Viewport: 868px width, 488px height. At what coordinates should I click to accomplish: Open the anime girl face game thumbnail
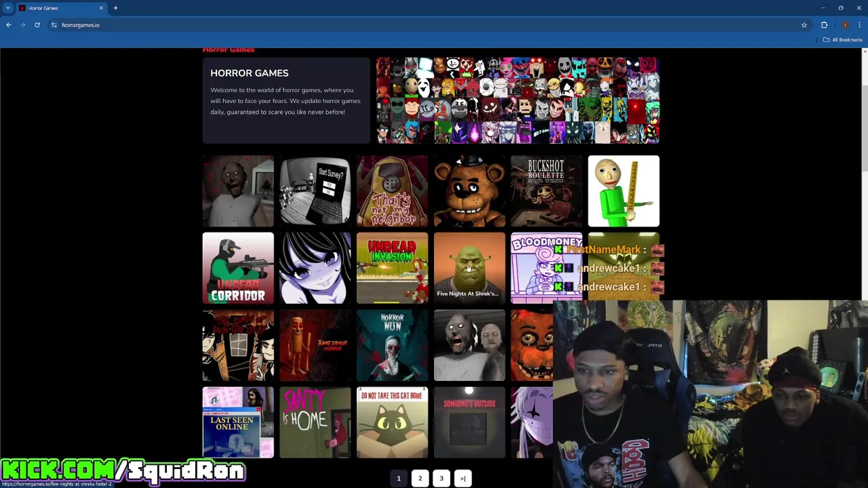pos(315,268)
